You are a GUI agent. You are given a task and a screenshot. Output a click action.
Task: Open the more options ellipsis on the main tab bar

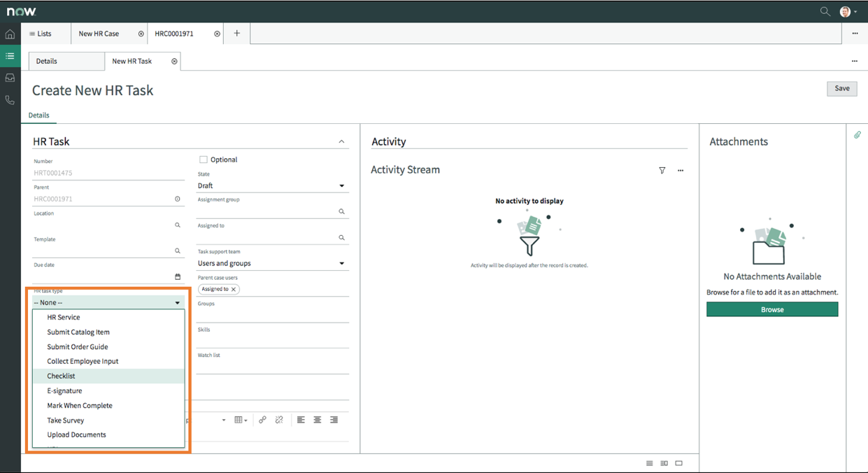pos(855,34)
